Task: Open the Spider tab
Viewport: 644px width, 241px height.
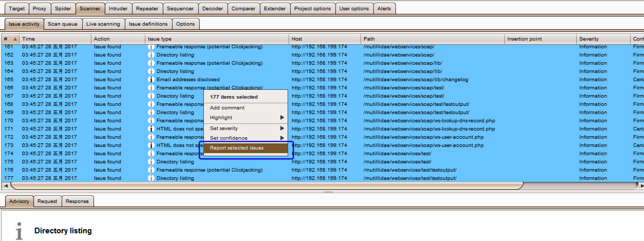Action: (63, 8)
